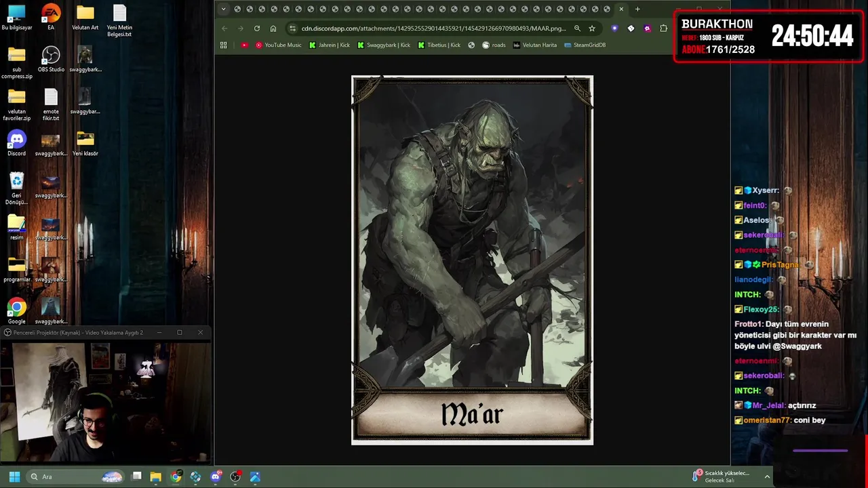The width and height of the screenshot is (868, 488).
Task: Open Yeni Metin Belgesi.txt file
Action: pos(119,21)
